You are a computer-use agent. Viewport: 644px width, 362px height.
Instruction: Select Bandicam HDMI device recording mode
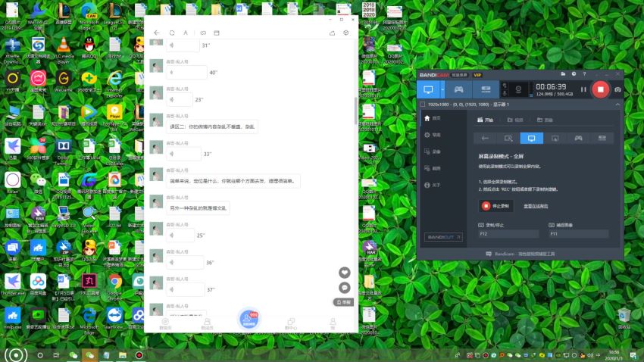[486, 89]
